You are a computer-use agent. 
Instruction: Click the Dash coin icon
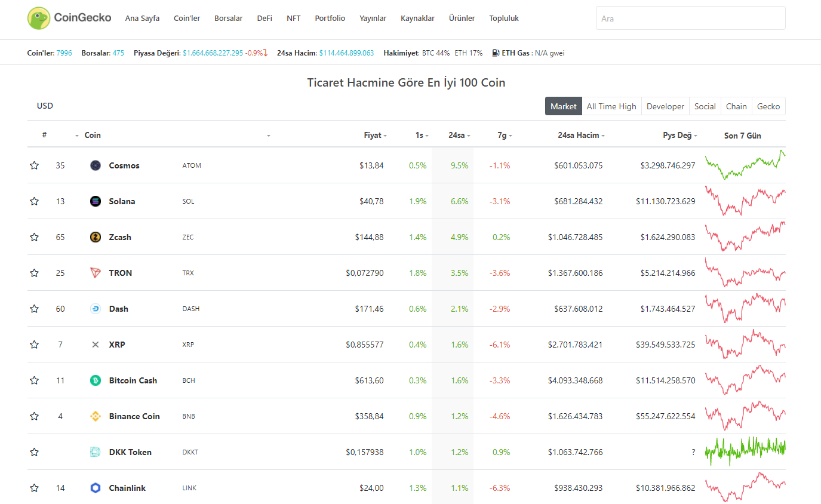(96, 309)
